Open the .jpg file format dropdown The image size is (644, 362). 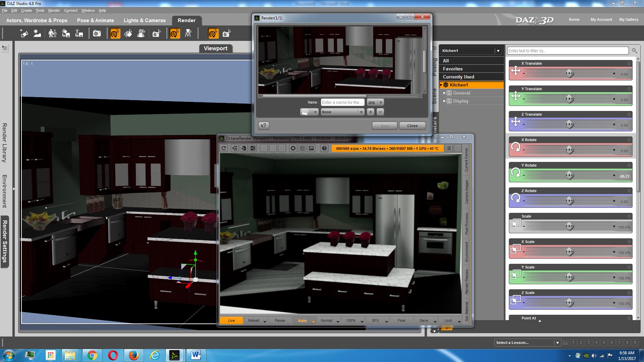click(380, 103)
